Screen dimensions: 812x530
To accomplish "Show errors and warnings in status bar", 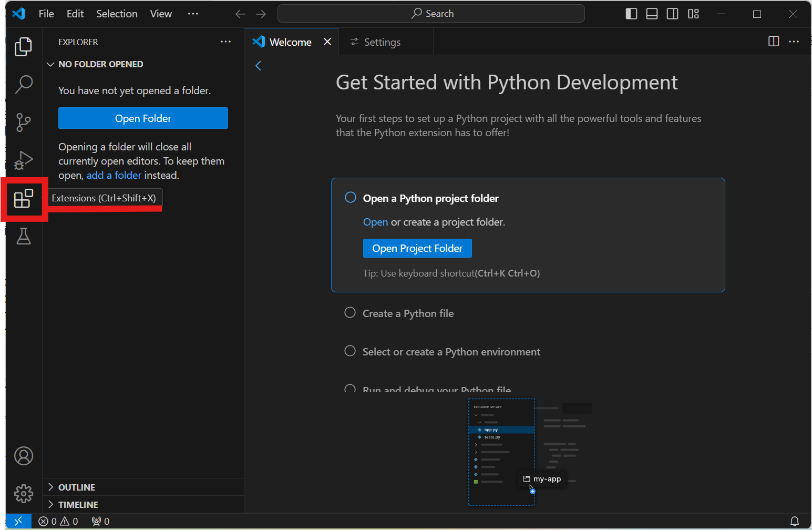I will click(58, 521).
